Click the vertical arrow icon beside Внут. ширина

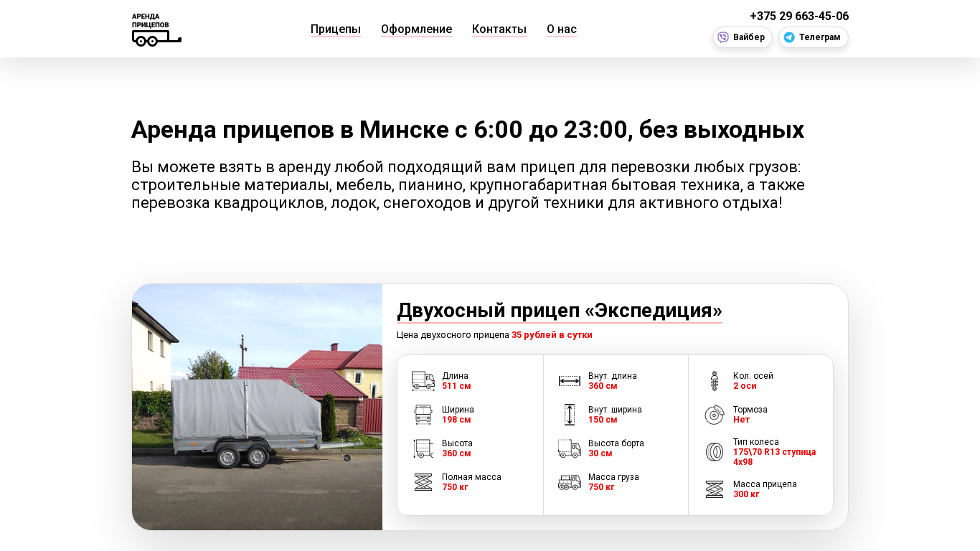point(570,415)
